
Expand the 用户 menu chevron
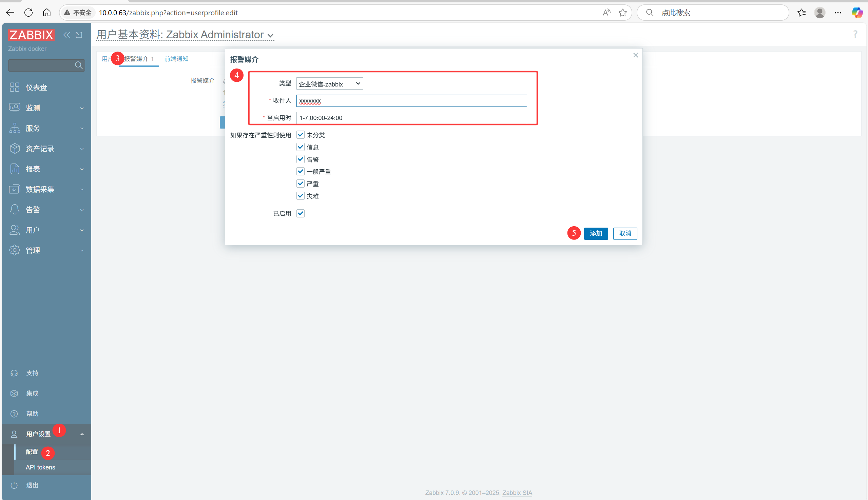pos(82,230)
